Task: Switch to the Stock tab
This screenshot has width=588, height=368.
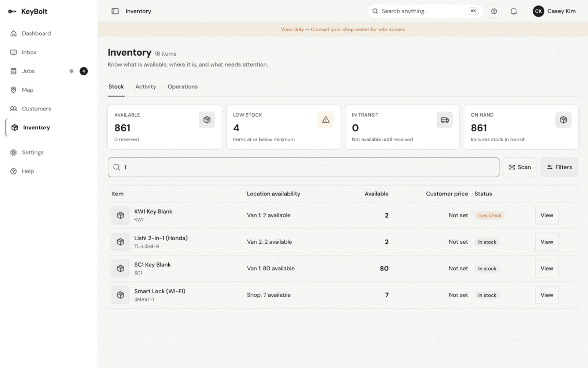Action: pos(116,86)
